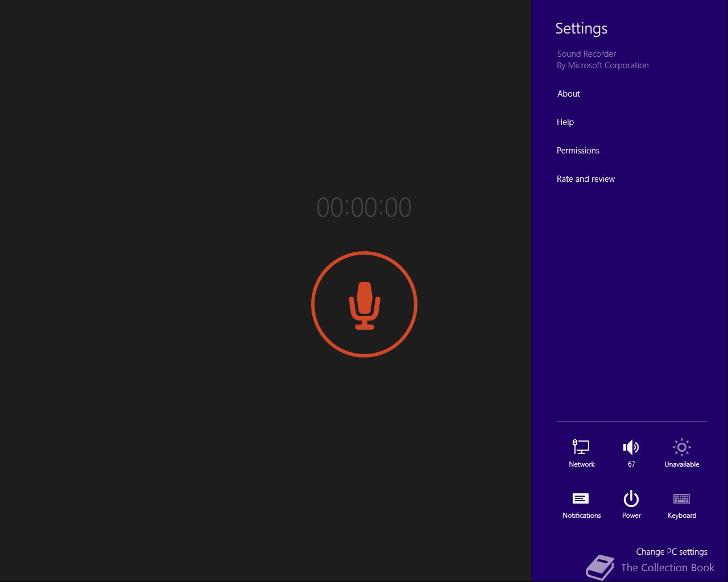Adjust volume via speaker icon showing 67
The width and height of the screenshot is (728, 582).
tap(631, 453)
